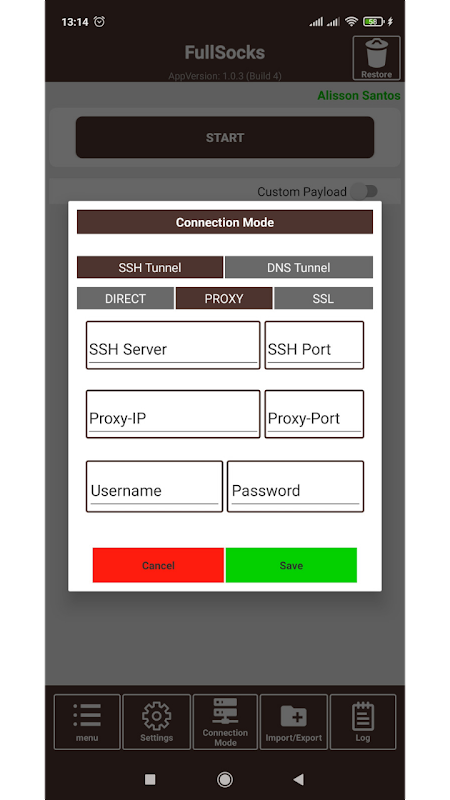450x800 pixels.
Task: Tap the Android recents square
Action: point(150,779)
